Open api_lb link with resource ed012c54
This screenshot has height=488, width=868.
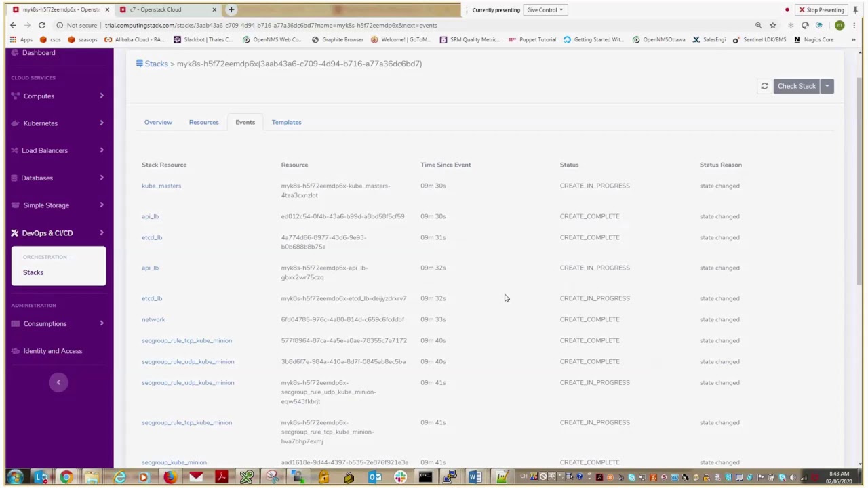150,216
